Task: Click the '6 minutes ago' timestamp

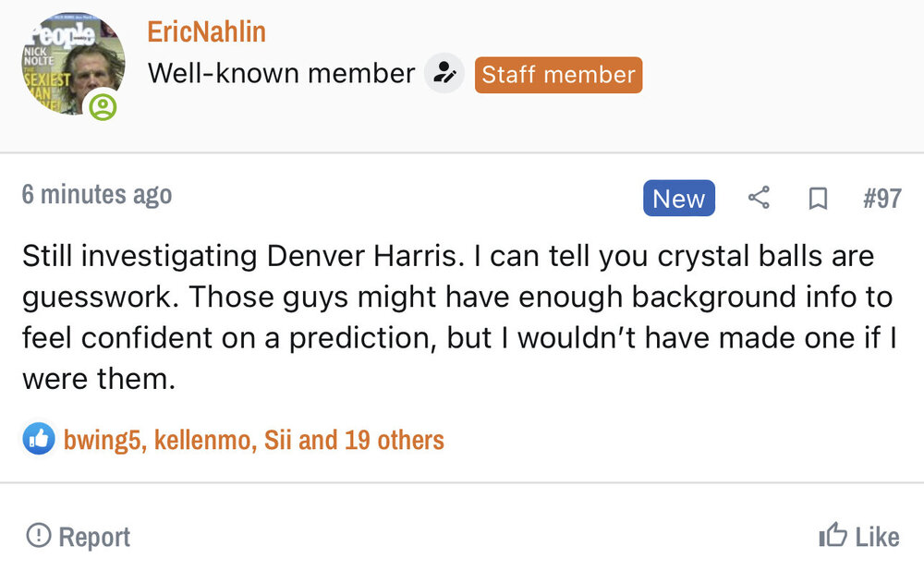Action: [x=97, y=195]
